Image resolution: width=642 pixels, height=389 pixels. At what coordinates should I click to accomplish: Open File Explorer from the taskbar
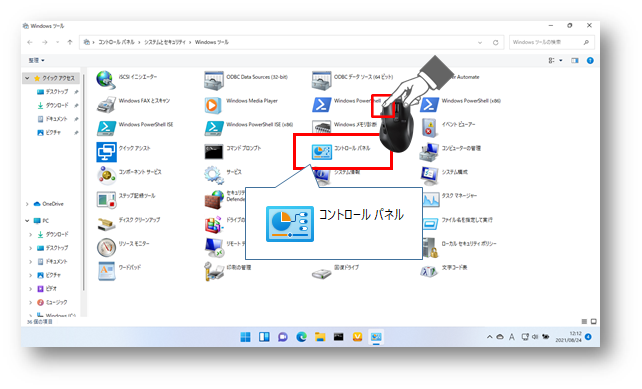[x=320, y=337]
